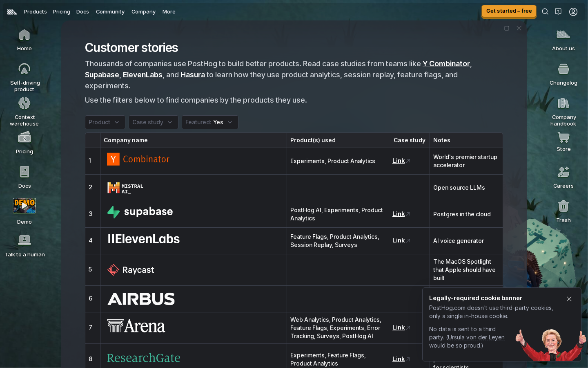Click the supabase logo in table
The image size is (588, 368).
coord(140,212)
